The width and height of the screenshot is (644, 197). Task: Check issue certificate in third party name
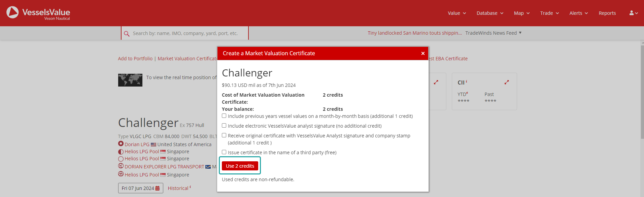[x=224, y=152]
